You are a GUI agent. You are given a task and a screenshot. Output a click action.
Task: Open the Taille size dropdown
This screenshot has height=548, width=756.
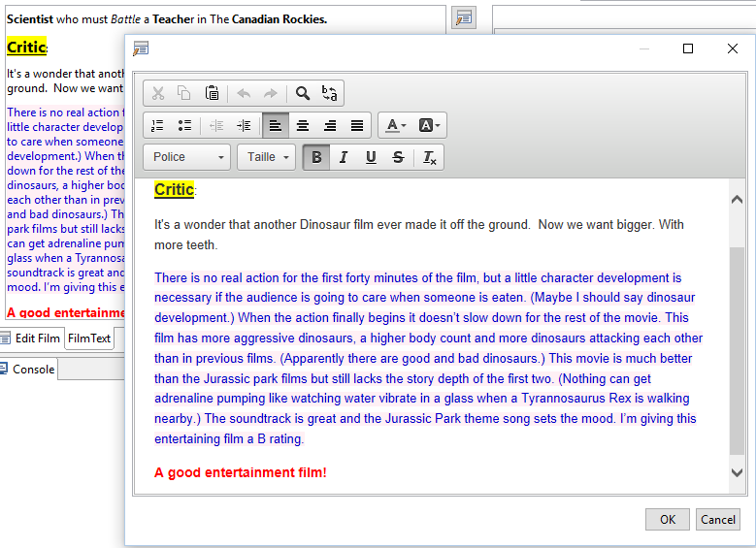[x=266, y=157]
